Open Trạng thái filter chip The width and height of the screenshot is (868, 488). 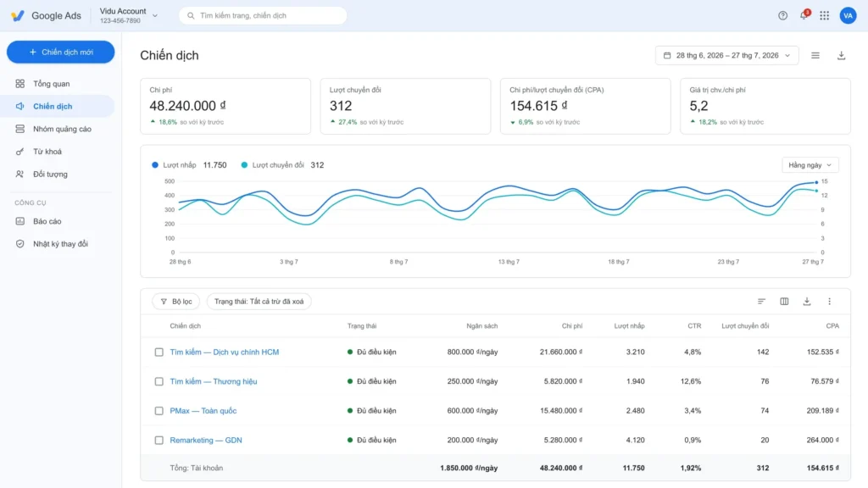259,302
